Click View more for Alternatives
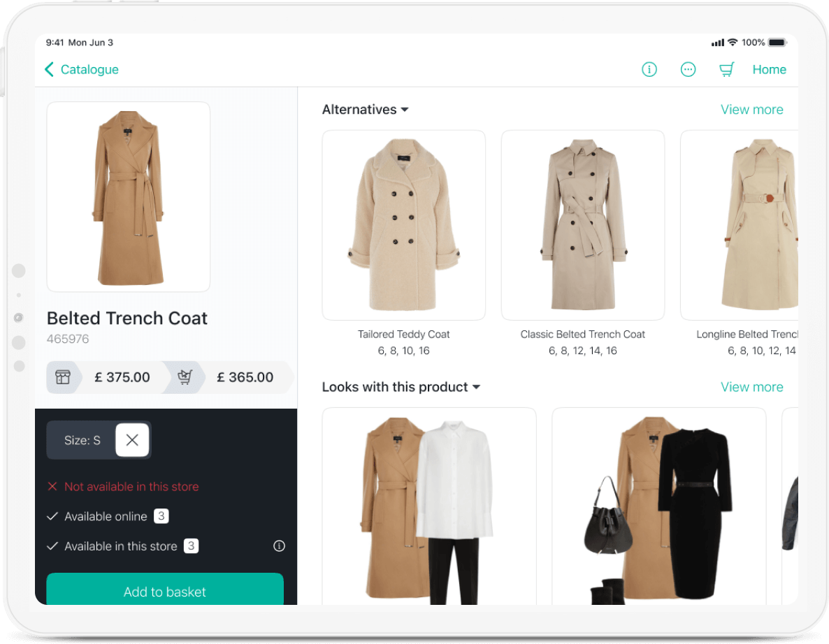Screen dimensions: 829x644 click(x=751, y=110)
